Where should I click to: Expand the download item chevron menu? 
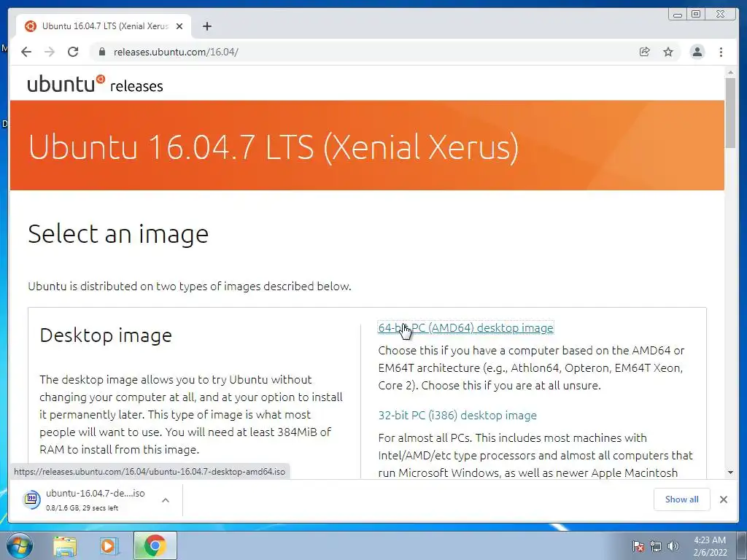(166, 500)
